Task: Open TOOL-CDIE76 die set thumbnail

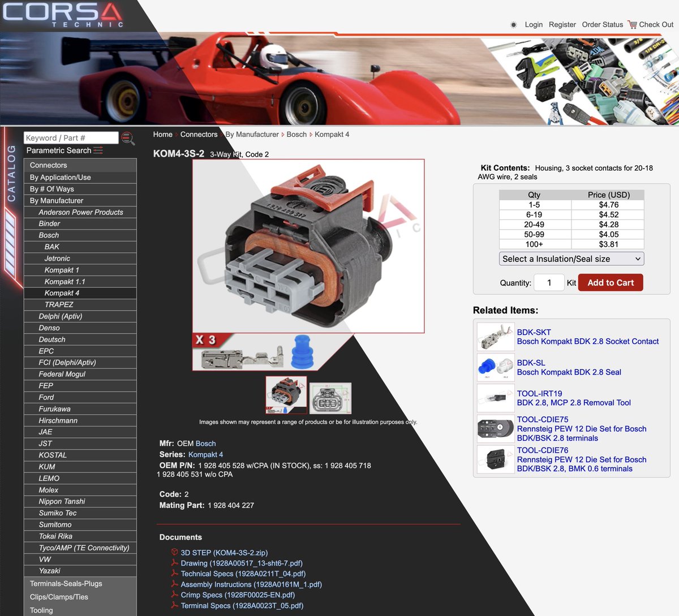Action: click(x=495, y=459)
